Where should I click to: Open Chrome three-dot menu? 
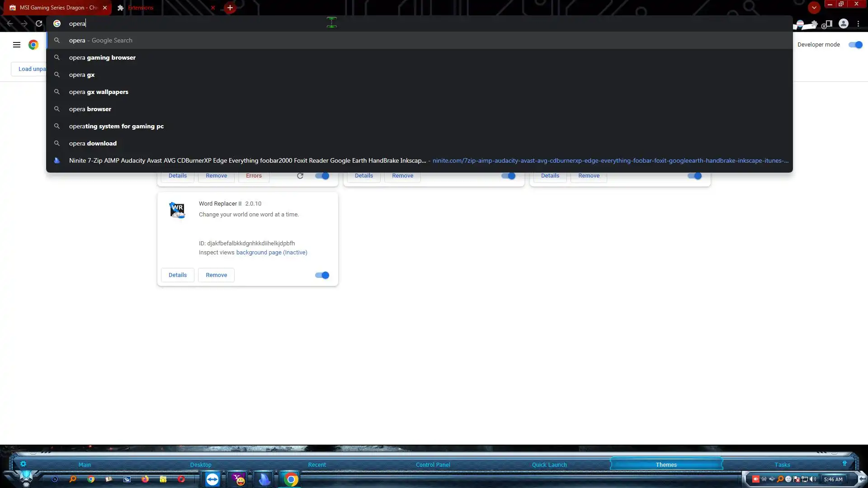pyautogui.click(x=858, y=23)
